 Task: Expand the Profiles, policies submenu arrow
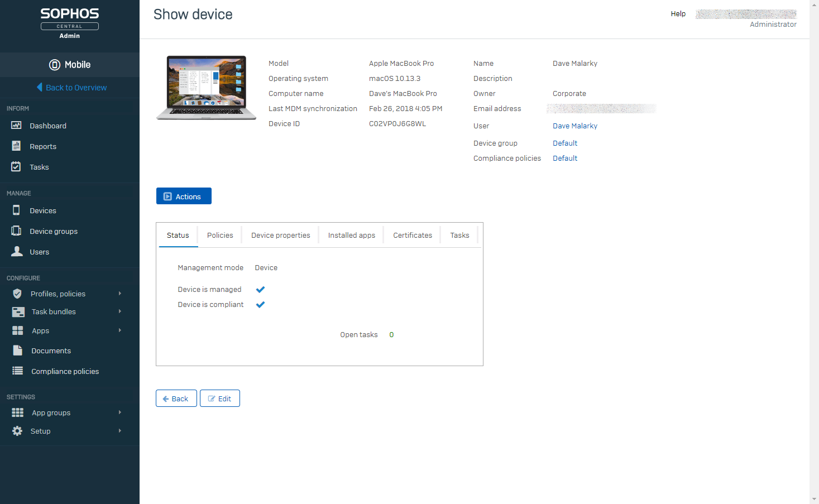[x=120, y=294]
